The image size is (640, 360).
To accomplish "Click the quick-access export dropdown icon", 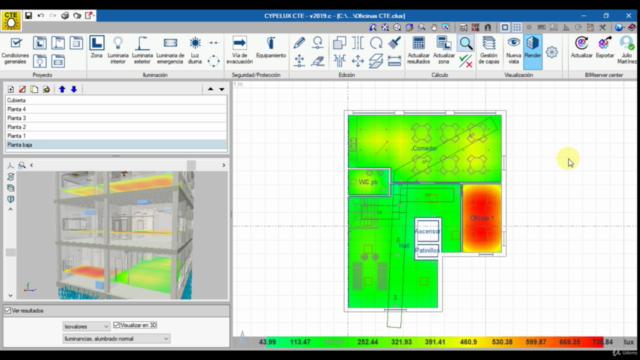I will coord(90,16).
